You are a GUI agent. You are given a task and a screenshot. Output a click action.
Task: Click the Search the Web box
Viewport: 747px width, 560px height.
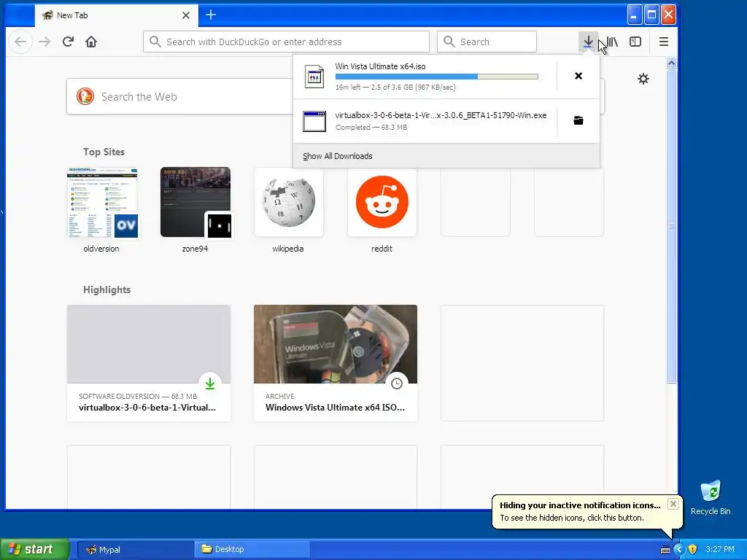coord(180,97)
